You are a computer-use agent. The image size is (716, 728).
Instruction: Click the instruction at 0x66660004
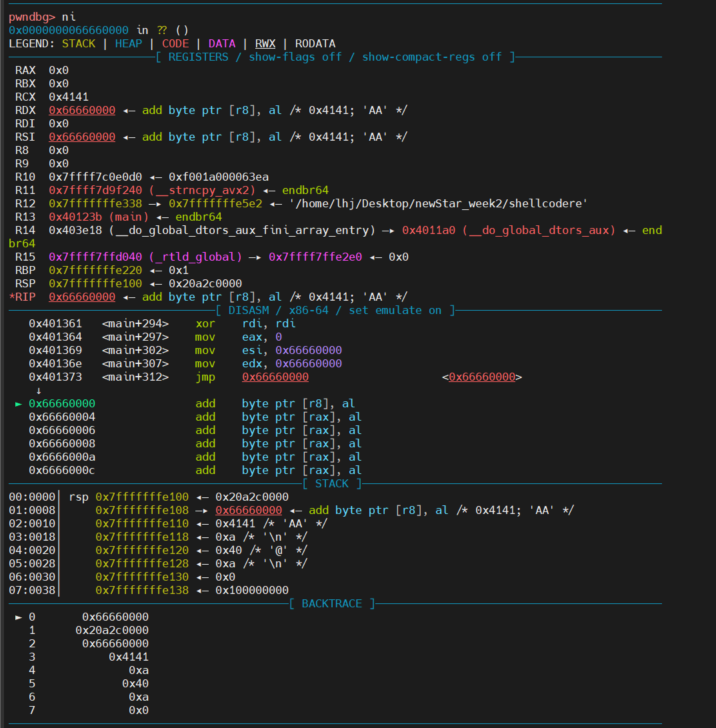click(x=195, y=417)
